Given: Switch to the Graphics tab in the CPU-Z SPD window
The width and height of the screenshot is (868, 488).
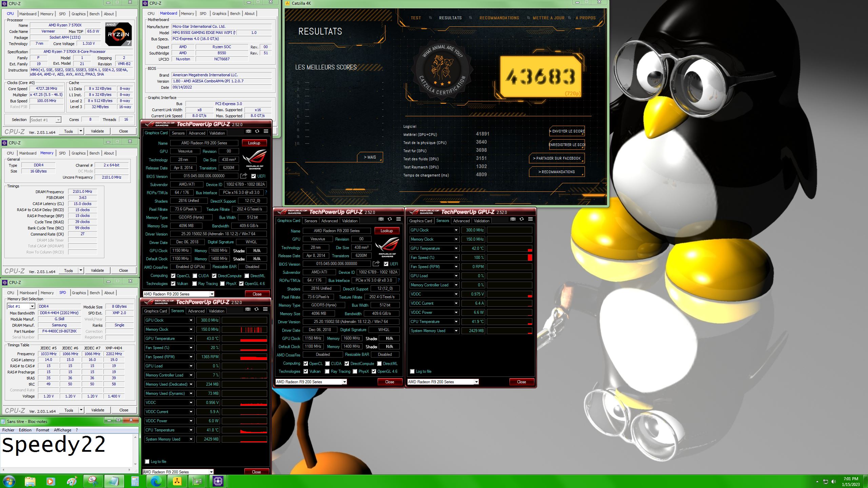Looking at the screenshot, I should [x=79, y=293].
